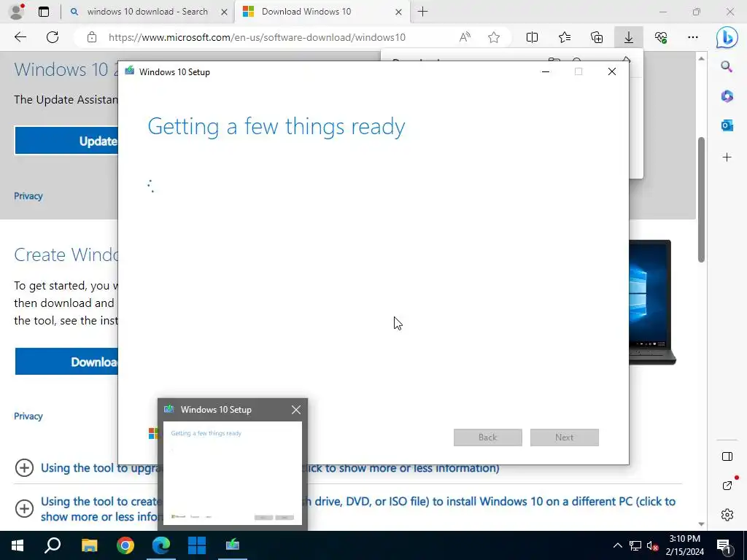Toggle the sidebar panel layout icon
Image resolution: width=747 pixels, height=560 pixels.
(727, 456)
